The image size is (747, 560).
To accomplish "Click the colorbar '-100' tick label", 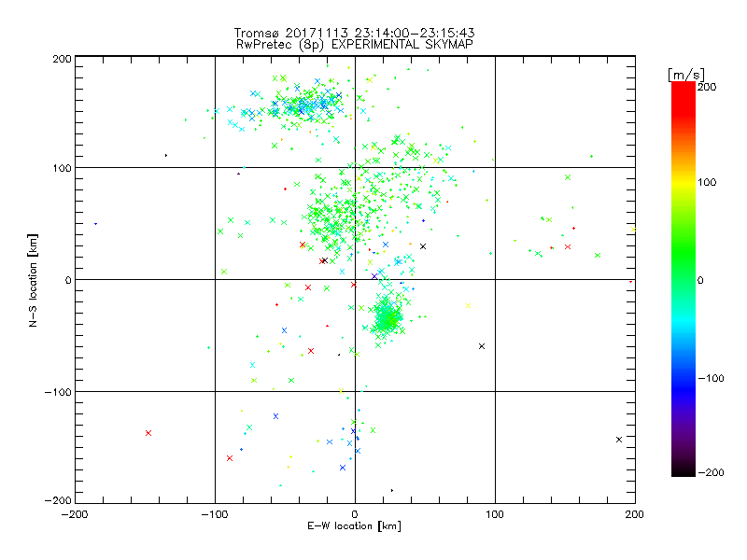I will (x=711, y=378).
